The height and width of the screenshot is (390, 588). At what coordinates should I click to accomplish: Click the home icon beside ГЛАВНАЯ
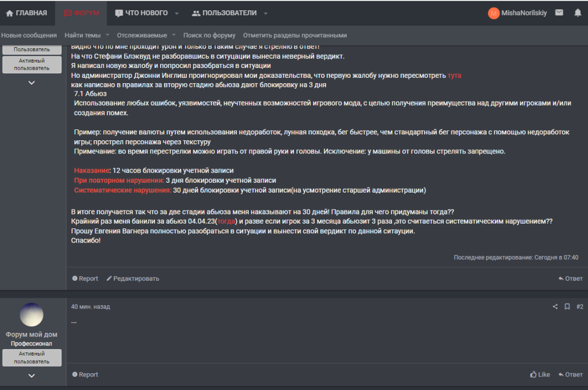coord(10,13)
